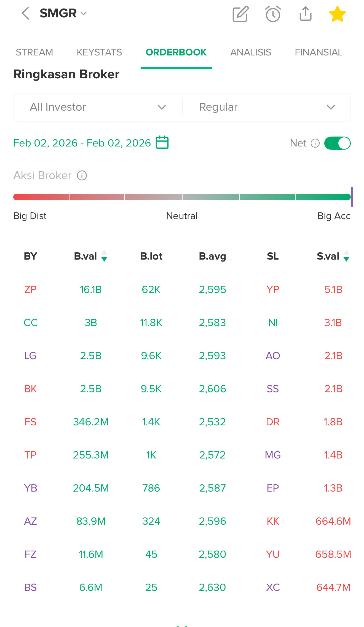Tap the back arrow icon
364x627 pixels.
pyautogui.click(x=25, y=14)
